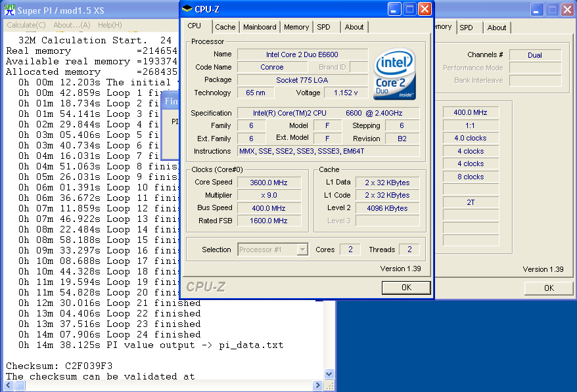Screen dimensions: 577x392
Task: Click the Core Speed value '3600.0 MHz'
Action: tap(269, 183)
